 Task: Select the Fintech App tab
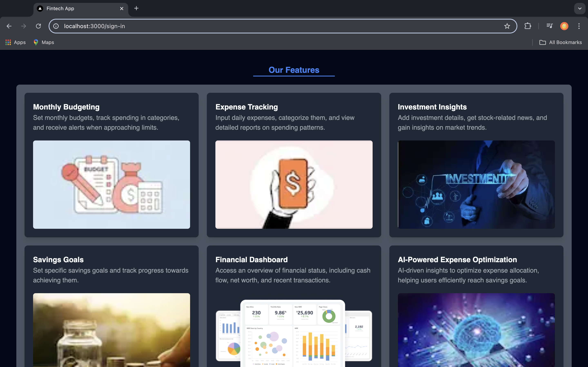(x=73, y=9)
